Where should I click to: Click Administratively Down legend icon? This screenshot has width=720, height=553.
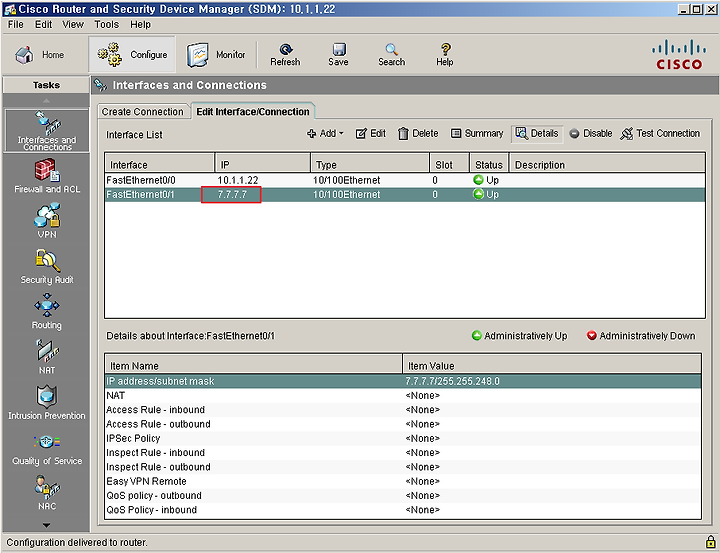[x=592, y=336]
